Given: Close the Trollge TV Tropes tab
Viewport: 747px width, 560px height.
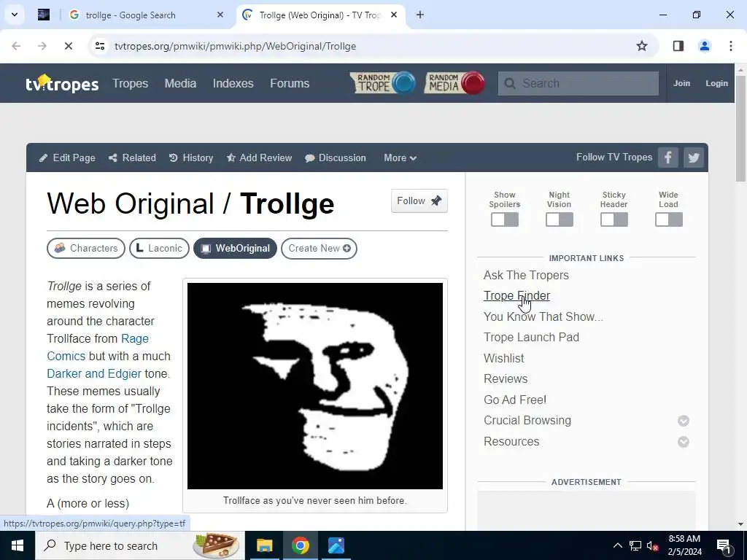Looking at the screenshot, I should (394, 15).
